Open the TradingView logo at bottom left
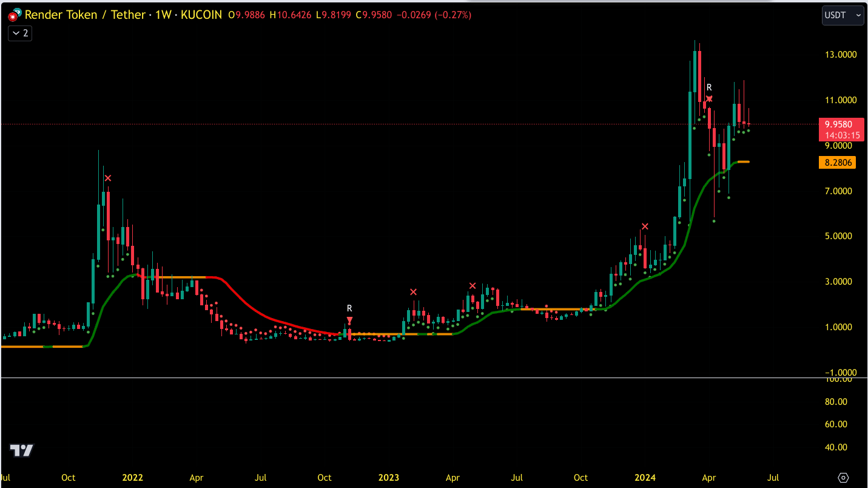The width and height of the screenshot is (868, 488). (21, 450)
